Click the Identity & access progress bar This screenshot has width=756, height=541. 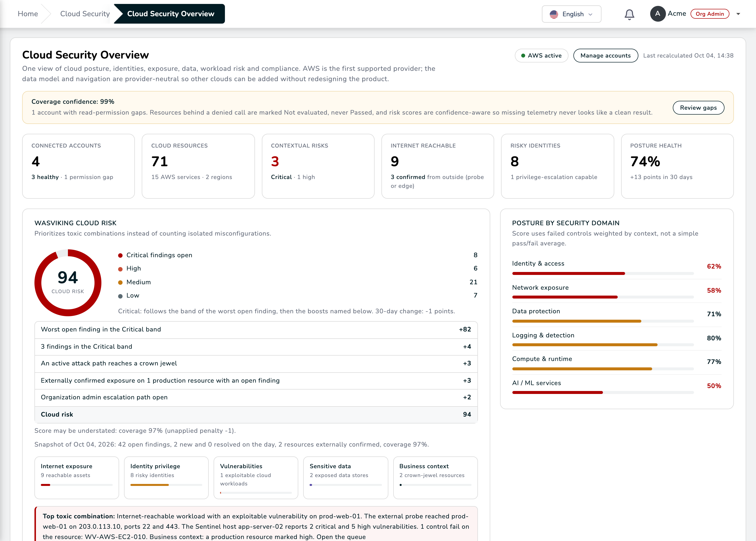603,273
